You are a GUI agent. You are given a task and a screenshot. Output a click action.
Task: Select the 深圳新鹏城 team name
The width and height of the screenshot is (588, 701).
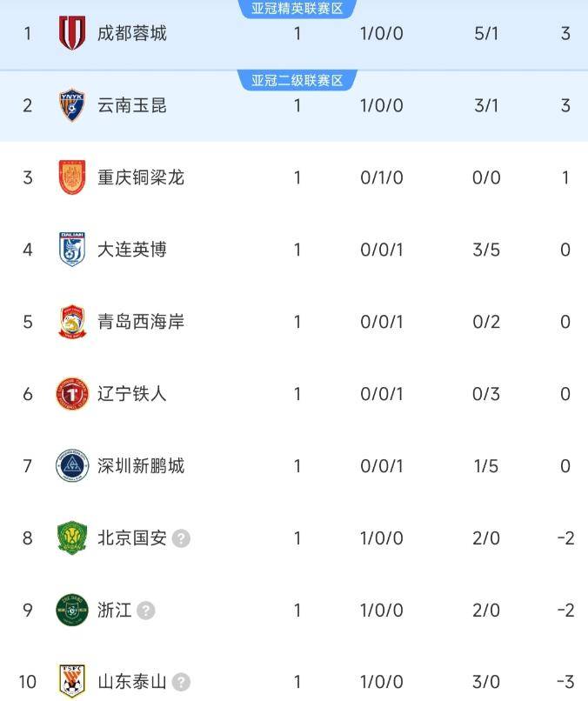141,466
